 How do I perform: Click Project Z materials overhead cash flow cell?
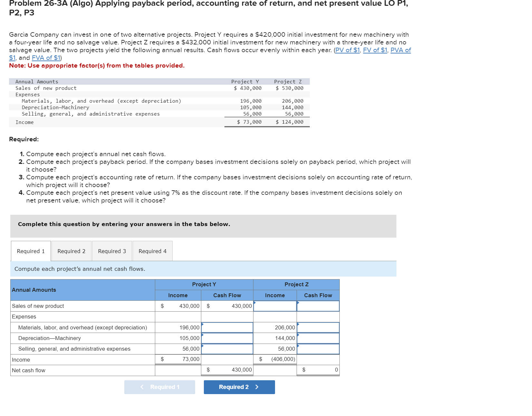coord(318,327)
